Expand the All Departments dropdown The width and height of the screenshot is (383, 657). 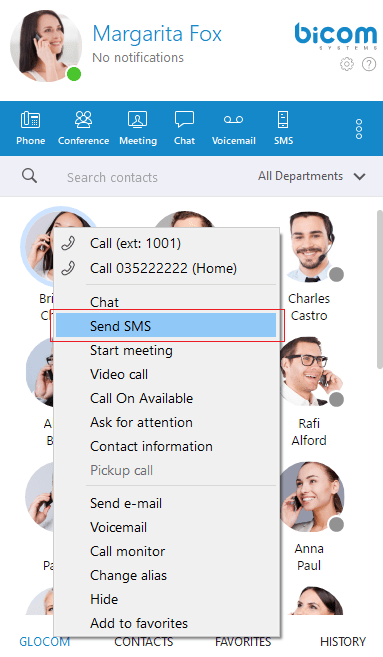tap(312, 176)
